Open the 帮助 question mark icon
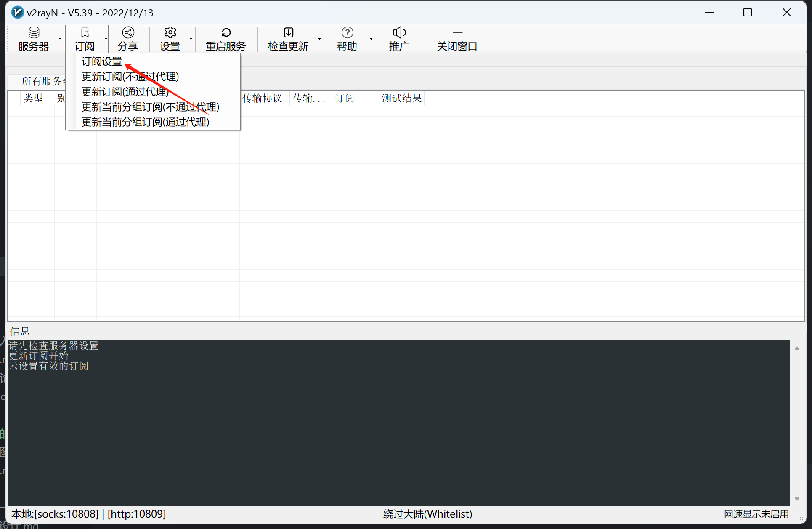The height and width of the screenshot is (529, 812). point(347,33)
